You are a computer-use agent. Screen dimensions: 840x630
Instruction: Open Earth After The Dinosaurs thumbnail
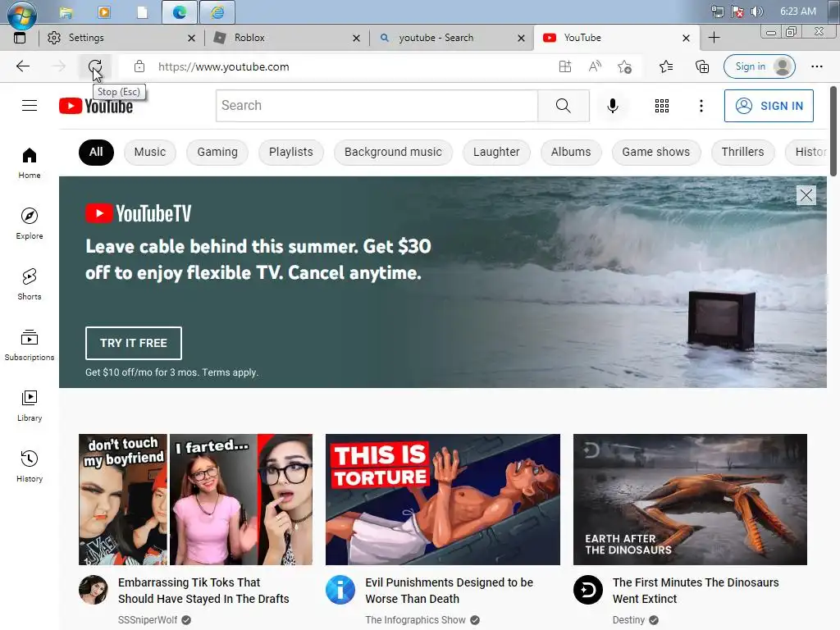coord(690,500)
